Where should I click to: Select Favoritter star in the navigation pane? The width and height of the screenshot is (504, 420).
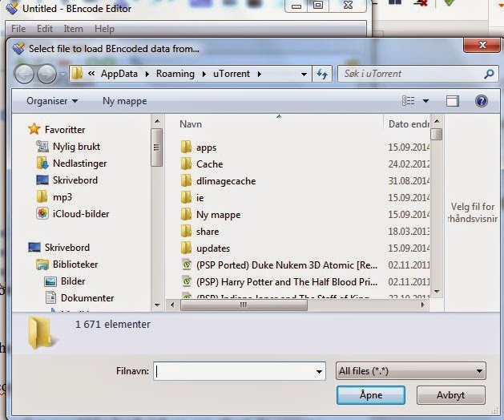click(34, 130)
